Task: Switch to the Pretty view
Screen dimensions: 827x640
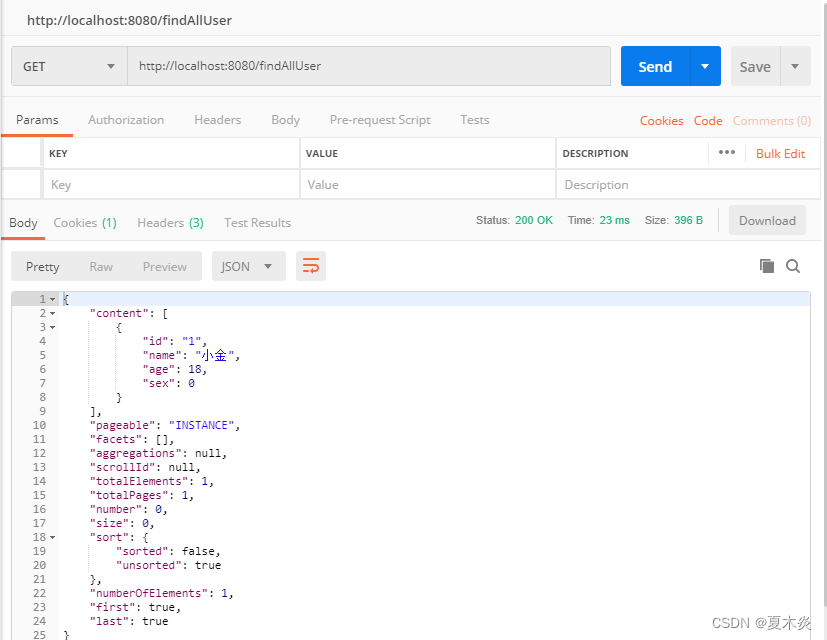Action: pos(42,266)
